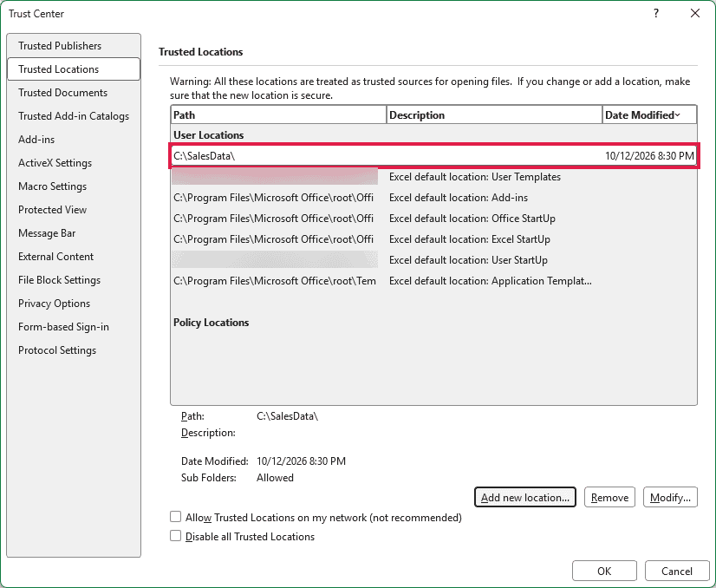Confirm the dialog with OK
The height and width of the screenshot is (588, 716).
(604, 572)
